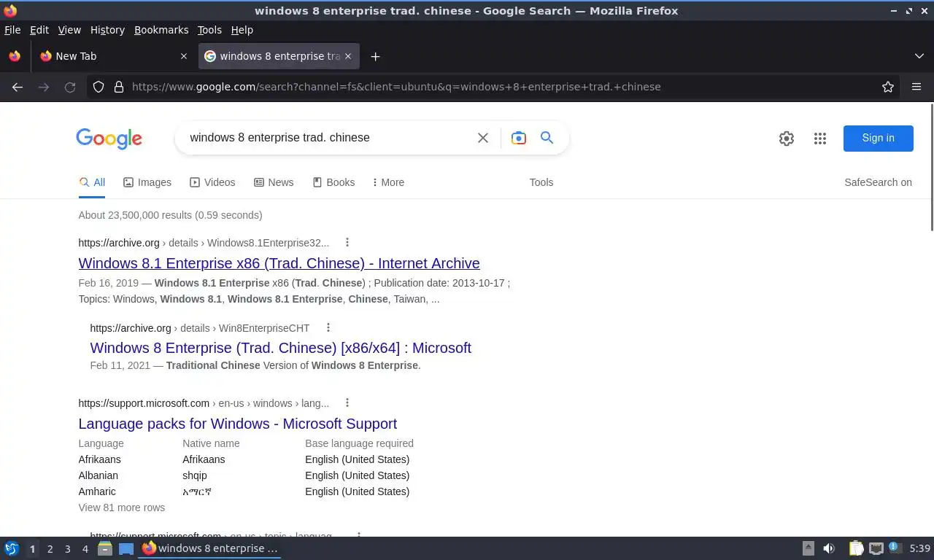Expand the list all tabs chevron
934x560 pixels.
pyautogui.click(x=919, y=56)
